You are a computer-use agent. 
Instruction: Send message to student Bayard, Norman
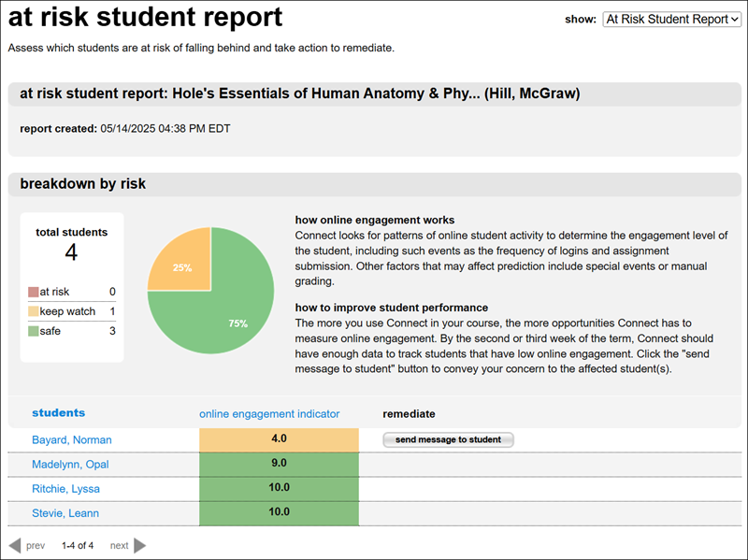pyautogui.click(x=448, y=439)
